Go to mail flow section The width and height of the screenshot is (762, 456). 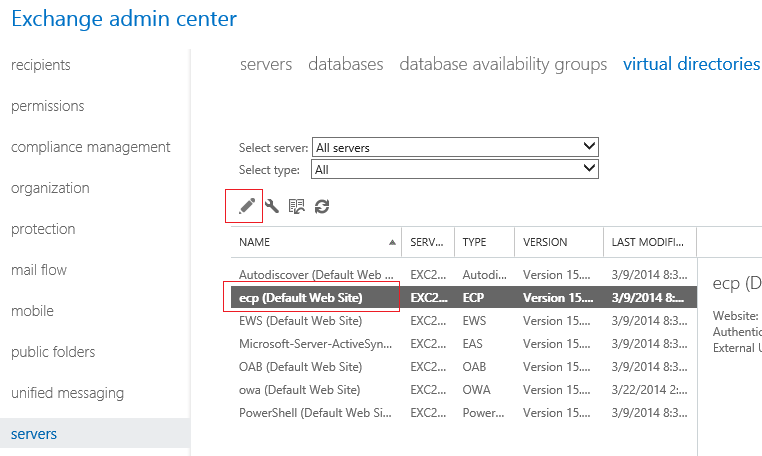[39, 270]
